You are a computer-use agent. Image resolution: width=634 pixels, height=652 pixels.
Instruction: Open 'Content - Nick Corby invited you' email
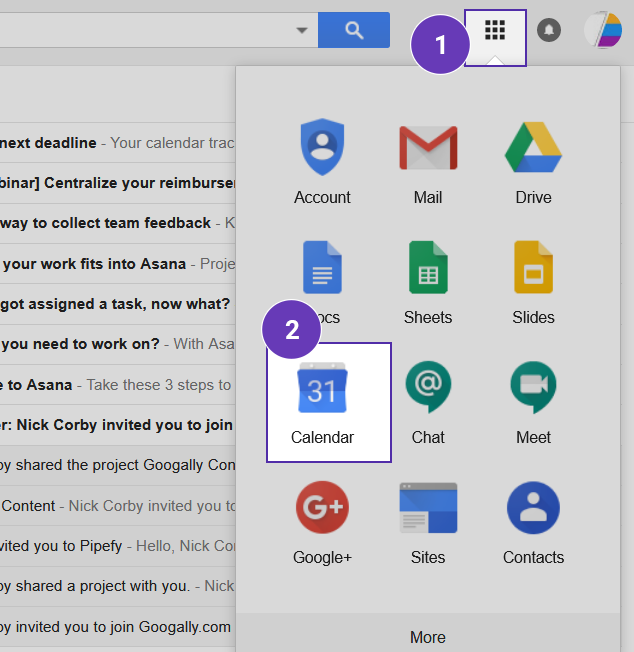(x=118, y=506)
